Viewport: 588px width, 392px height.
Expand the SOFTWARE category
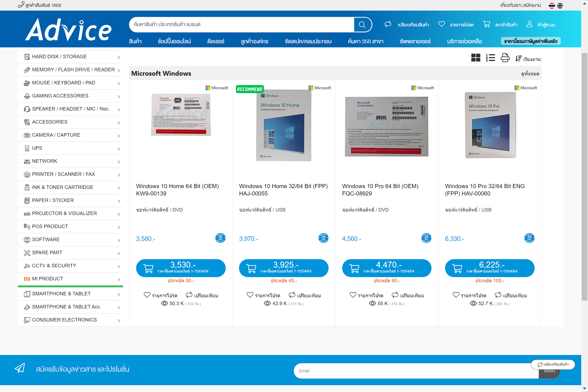[70, 240]
